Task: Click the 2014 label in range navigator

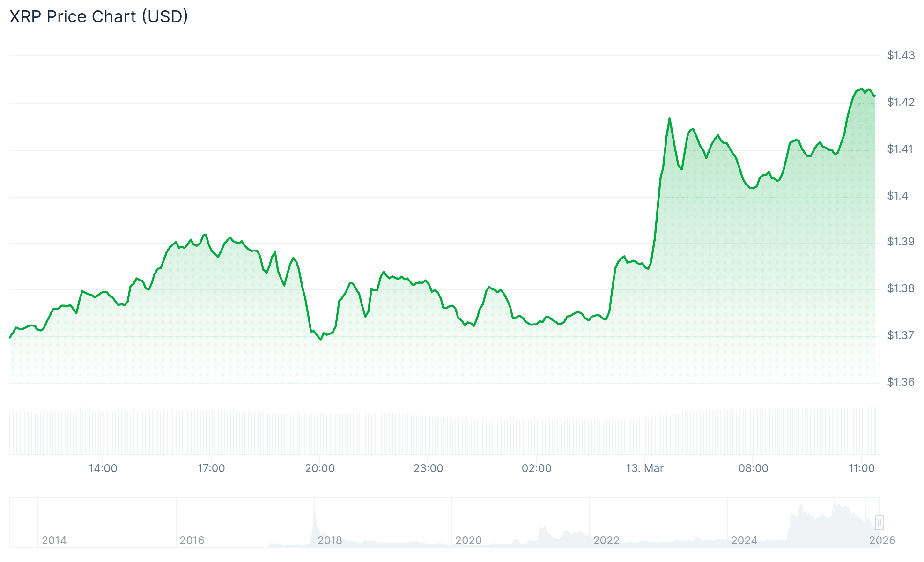Action: 54,540
